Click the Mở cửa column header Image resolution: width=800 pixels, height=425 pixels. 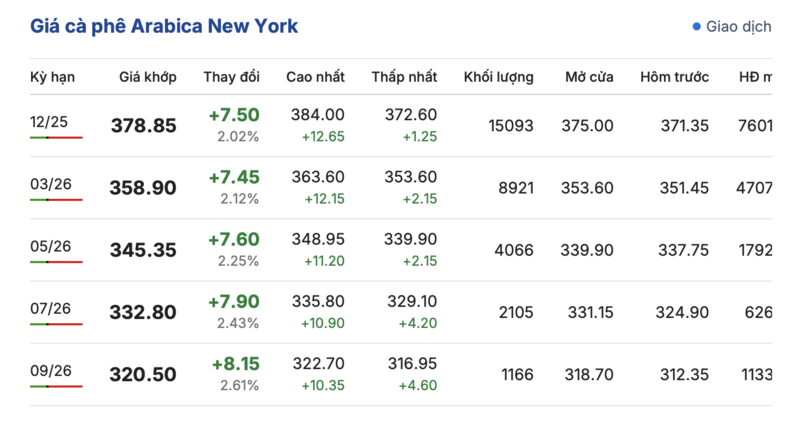(589, 77)
